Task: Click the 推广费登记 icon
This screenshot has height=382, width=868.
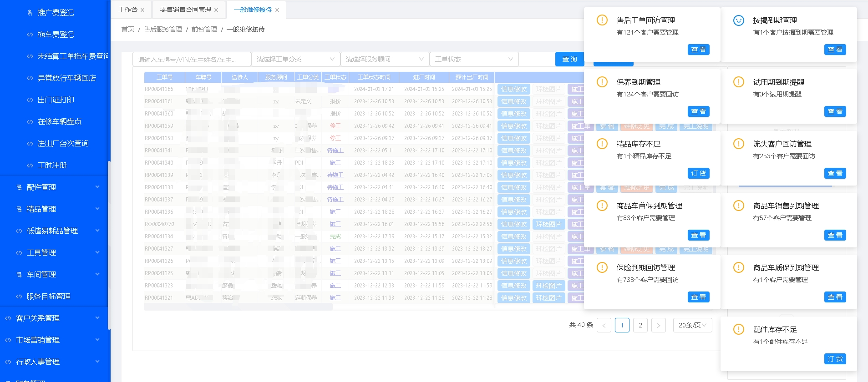Action: 30,13
